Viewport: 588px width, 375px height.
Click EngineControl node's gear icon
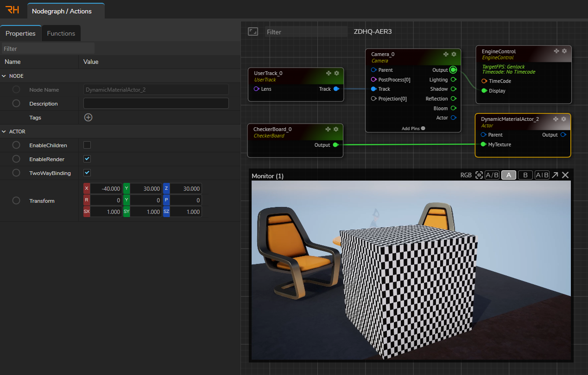564,51
